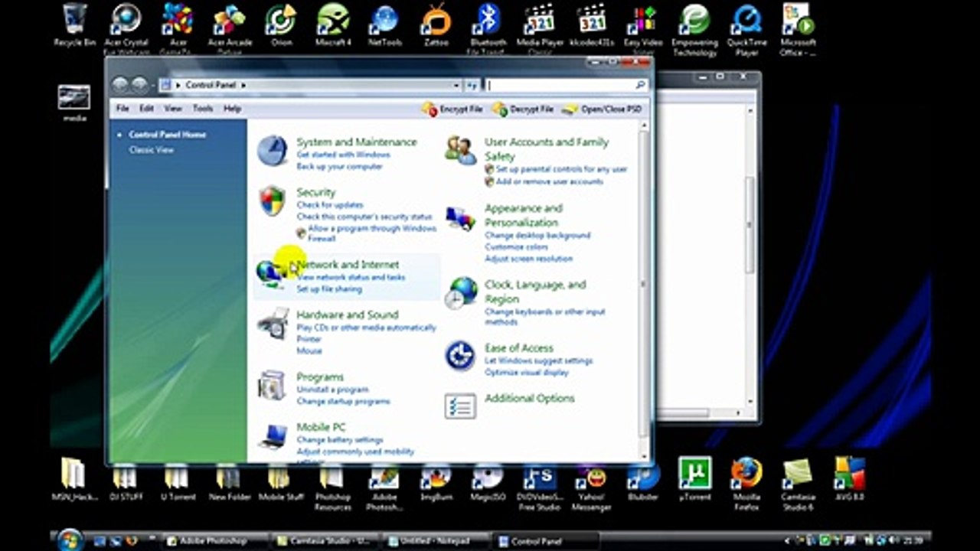Select the Yahoo! Messenger desktop shortcut
The width and height of the screenshot is (980, 551).
591,488
